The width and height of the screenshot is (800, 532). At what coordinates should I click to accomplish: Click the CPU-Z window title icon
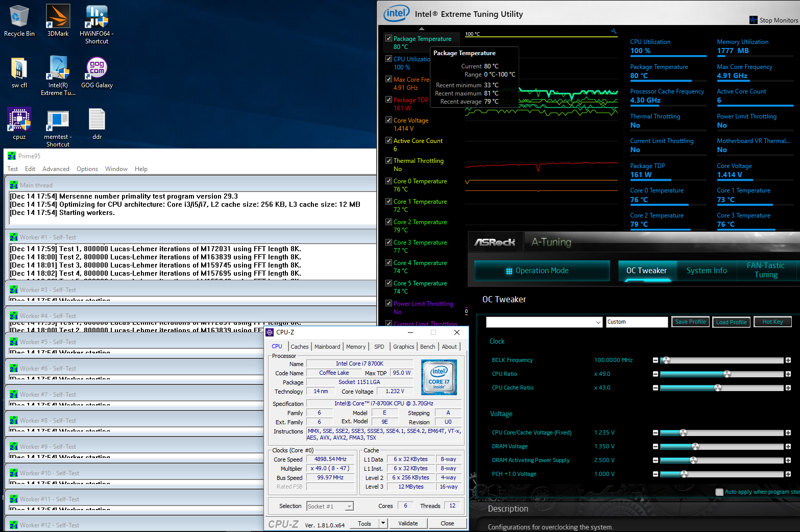270,332
